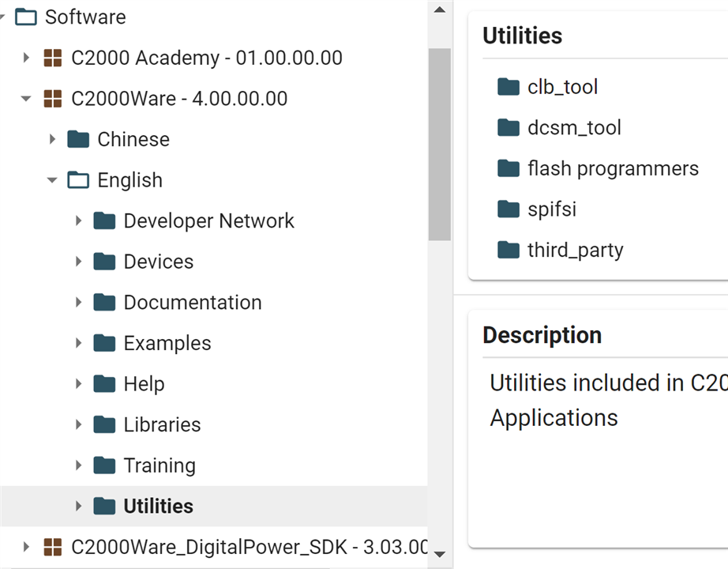Click the spifsi folder icon
Viewport: 728px width, 569px height.
pyautogui.click(x=508, y=209)
